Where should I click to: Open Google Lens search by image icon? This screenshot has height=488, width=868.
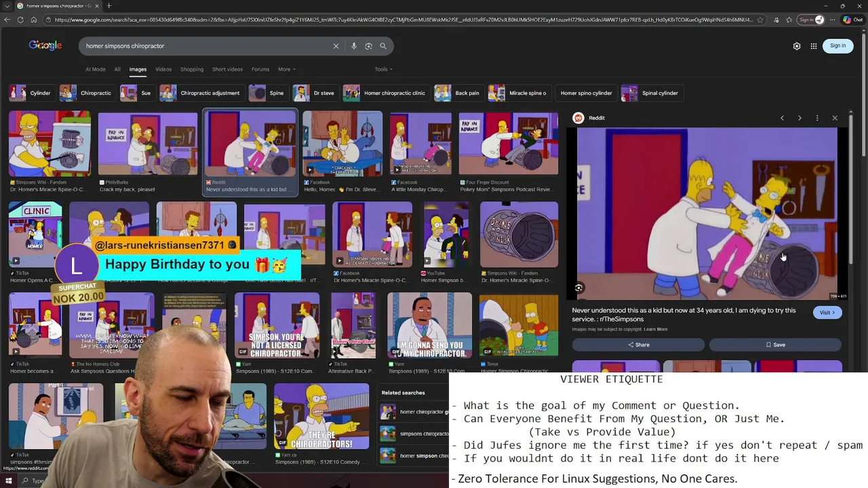click(368, 46)
